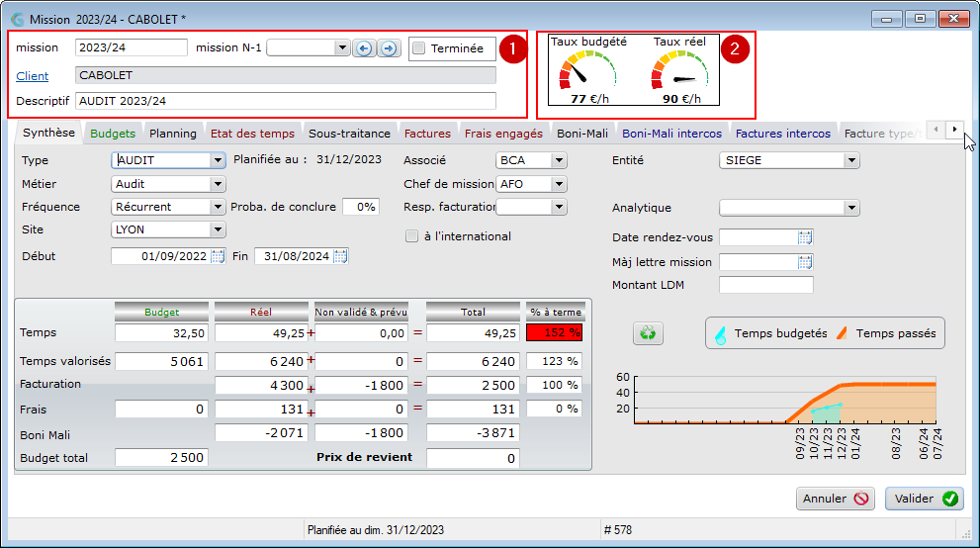Expand the Entité SIEGE dropdown

coord(851,160)
